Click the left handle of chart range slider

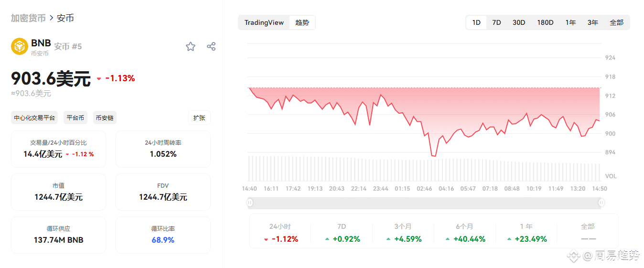pos(250,203)
